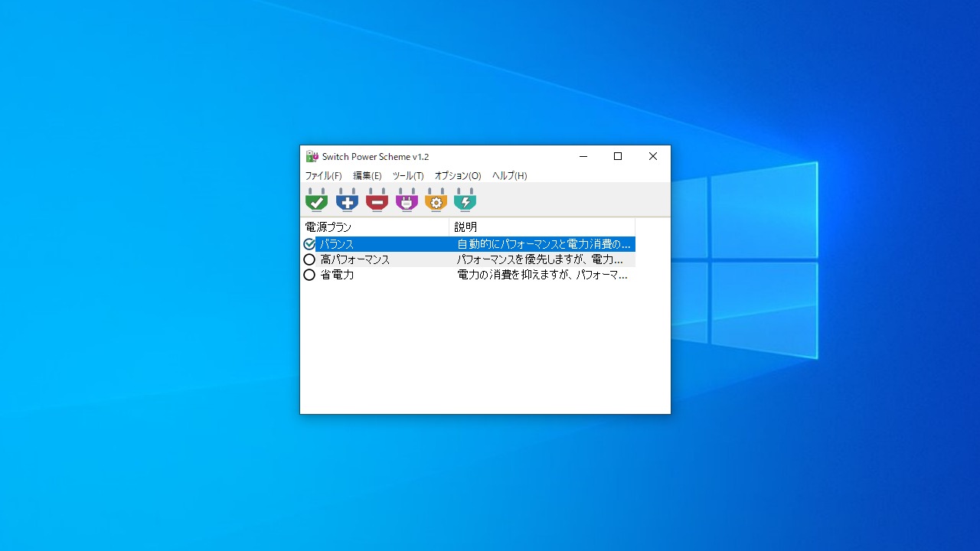The height and width of the screenshot is (551, 980).
Task: Open the オプション(O) menu
Action: point(458,175)
